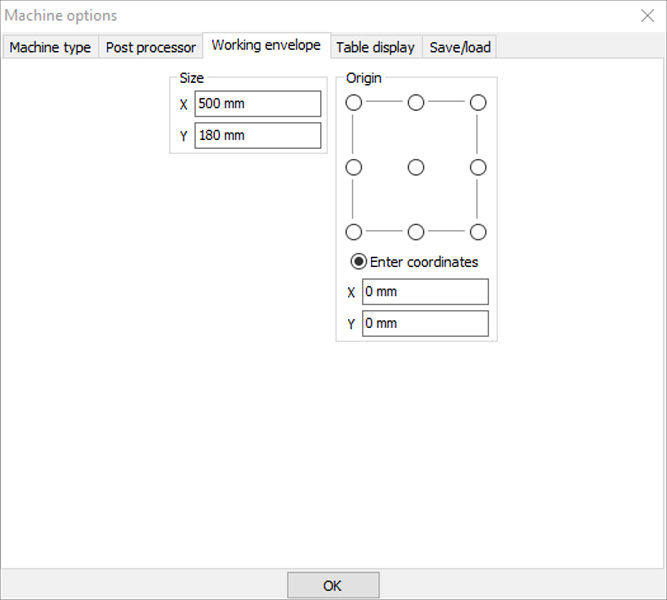Image resolution: width=667 pixels, height=600 pixels.
Task: Go to the Save/load tab
Action: (459, 47)
